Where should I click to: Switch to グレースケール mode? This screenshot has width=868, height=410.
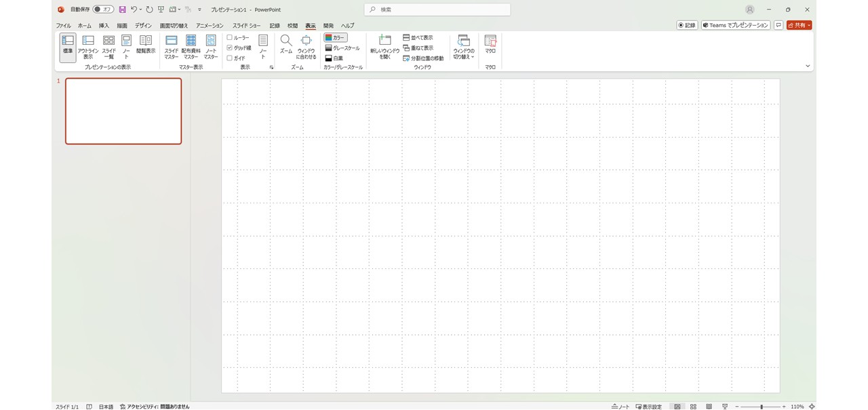click(342, 48)
